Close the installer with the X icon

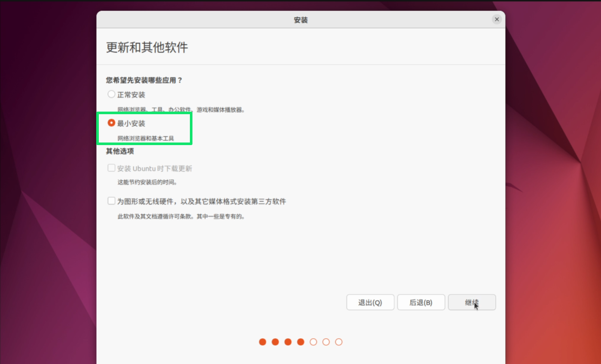(x=497, y=20)
